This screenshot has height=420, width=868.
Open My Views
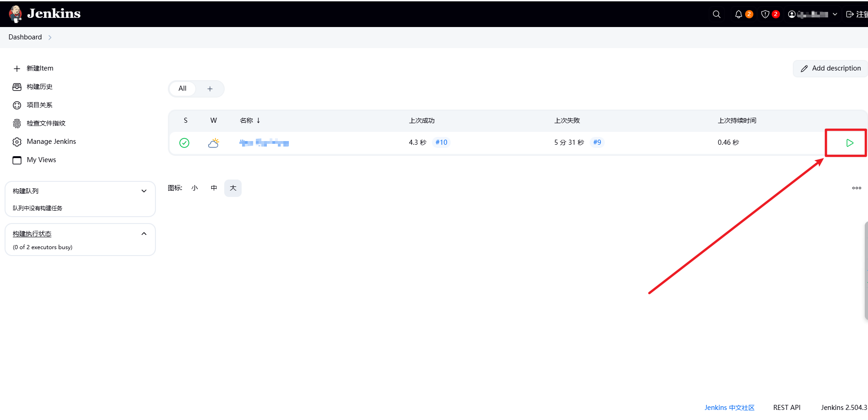point(41,160)
